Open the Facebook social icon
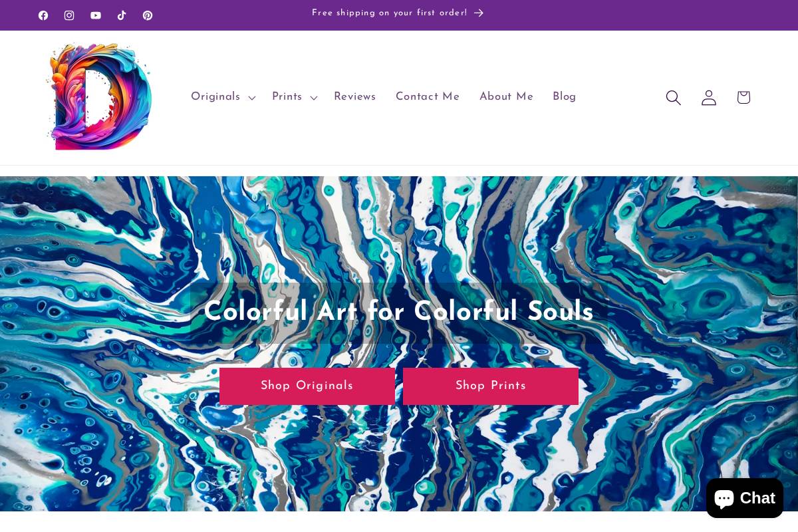 (43, 15)
